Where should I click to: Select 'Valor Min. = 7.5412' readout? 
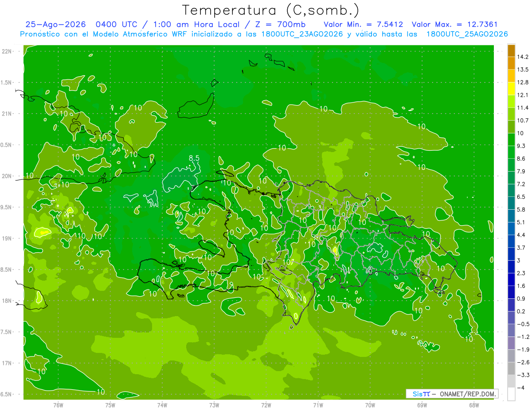(x=364, y=24)
